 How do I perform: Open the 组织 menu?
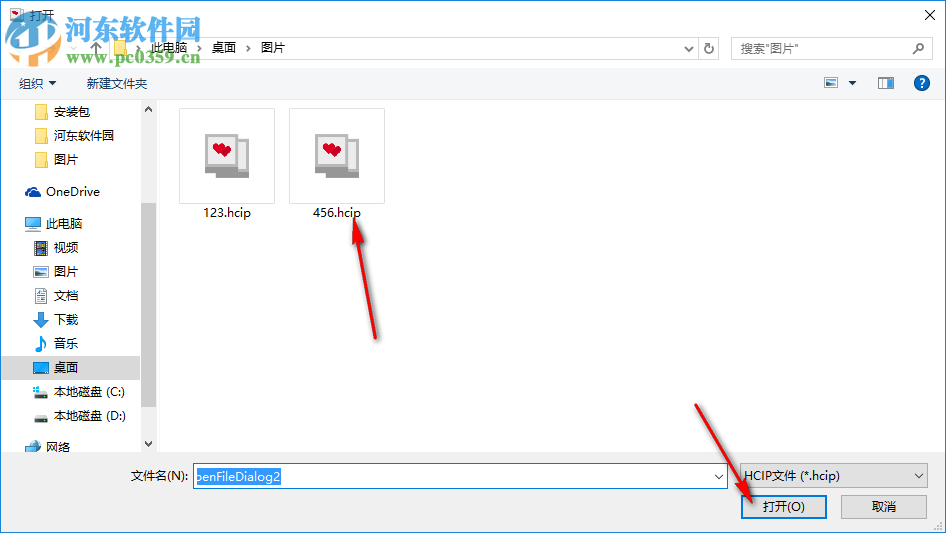click(37, 83)
